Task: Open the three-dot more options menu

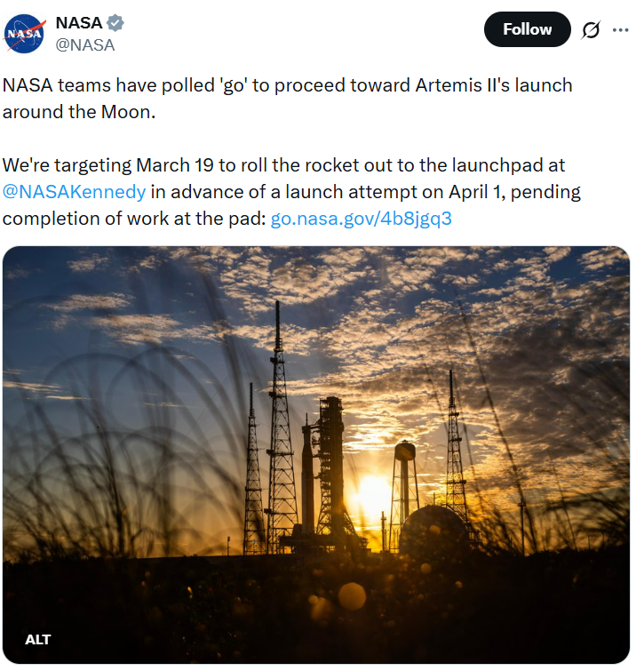Action: coord(620,30)
